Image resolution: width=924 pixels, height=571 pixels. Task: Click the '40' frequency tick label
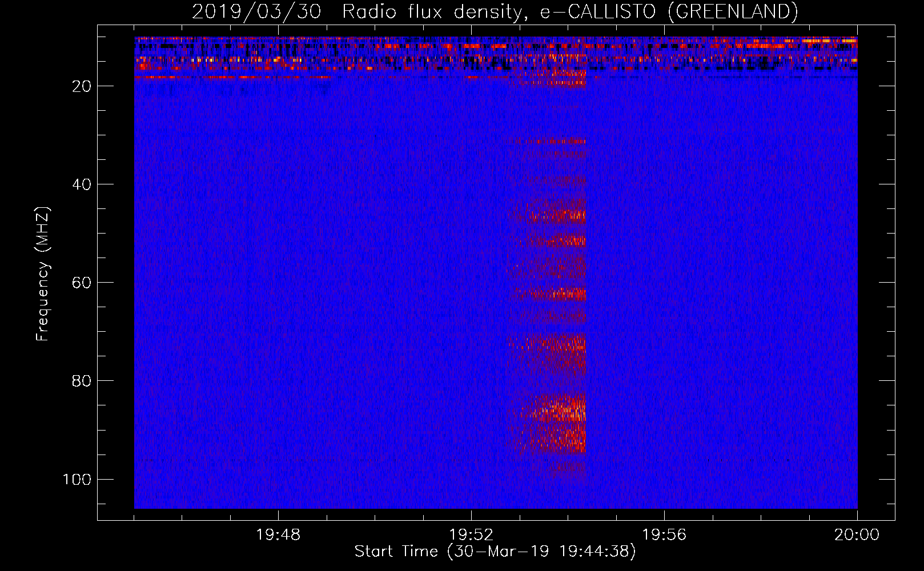(x=82, y=184)
